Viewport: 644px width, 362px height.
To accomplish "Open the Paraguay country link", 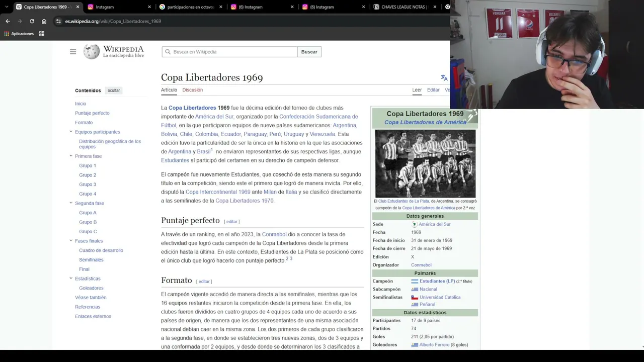I will coord(255,134).
